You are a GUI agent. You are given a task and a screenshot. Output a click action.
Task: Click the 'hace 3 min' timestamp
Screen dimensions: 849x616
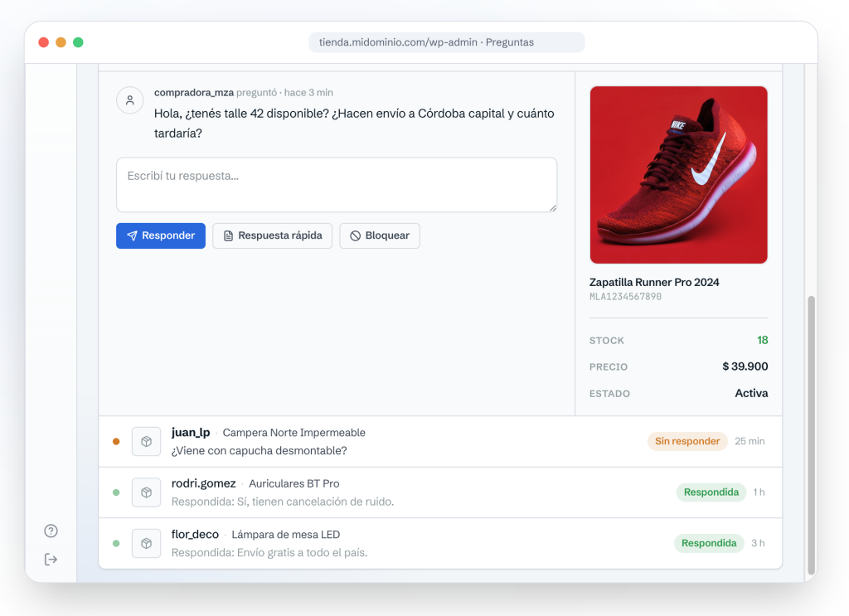[x=308, y=93]
